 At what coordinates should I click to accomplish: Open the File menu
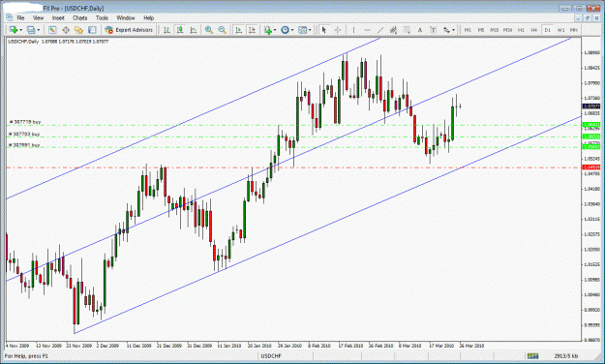click(20, 17)
